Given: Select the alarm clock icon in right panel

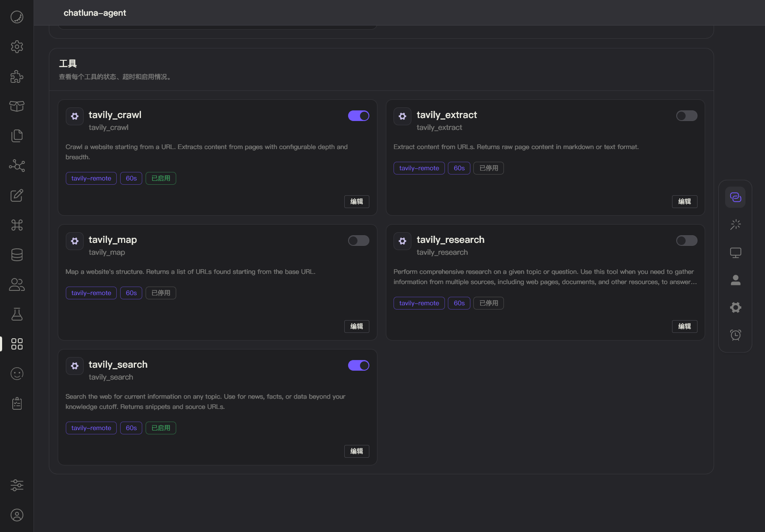Looking at the screenshot, I should [x=735, y=335].
